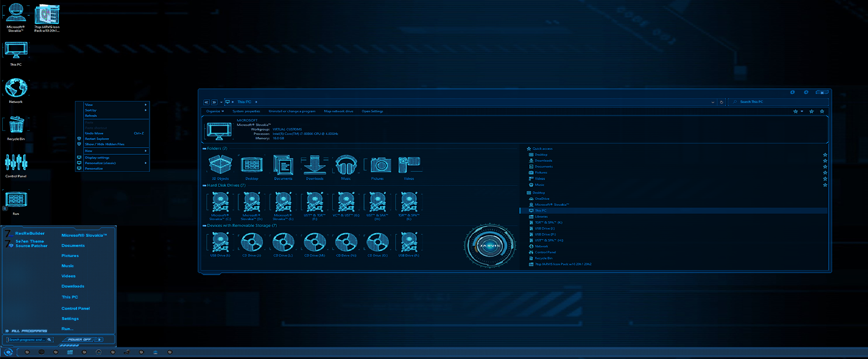The image size is (868, 359).
Task: Collapse Devices with Removable Storage group
Action: (204, 226)
